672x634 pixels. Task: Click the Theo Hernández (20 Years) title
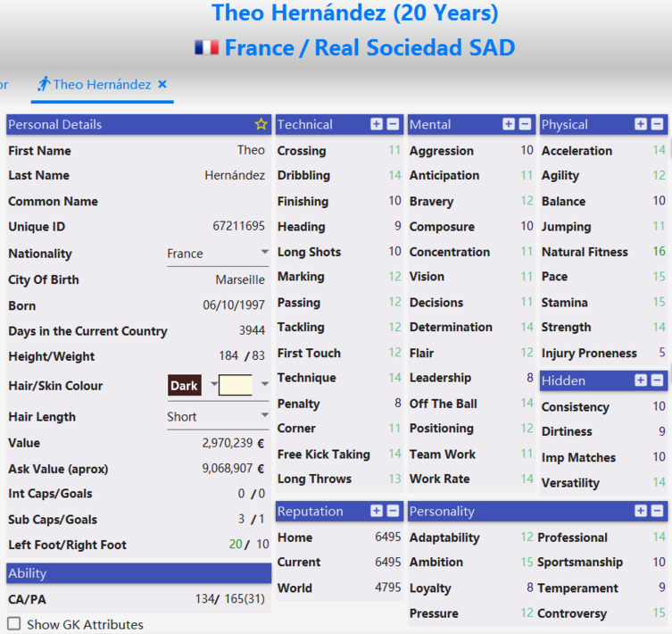[355, 13]
